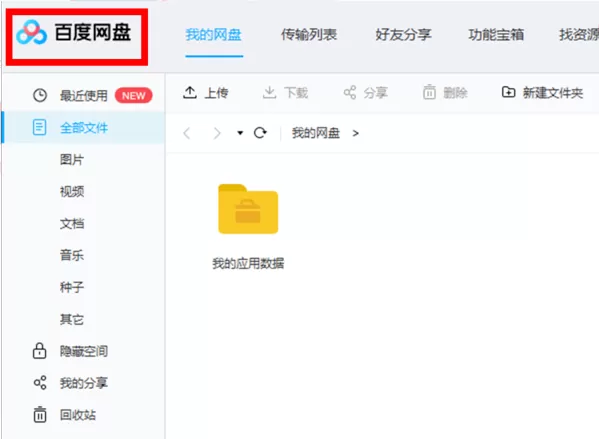The height and width of the screenshot is (439, 599).
Task: Open 我的分享 in the sidebar
Action: point(84,383)
